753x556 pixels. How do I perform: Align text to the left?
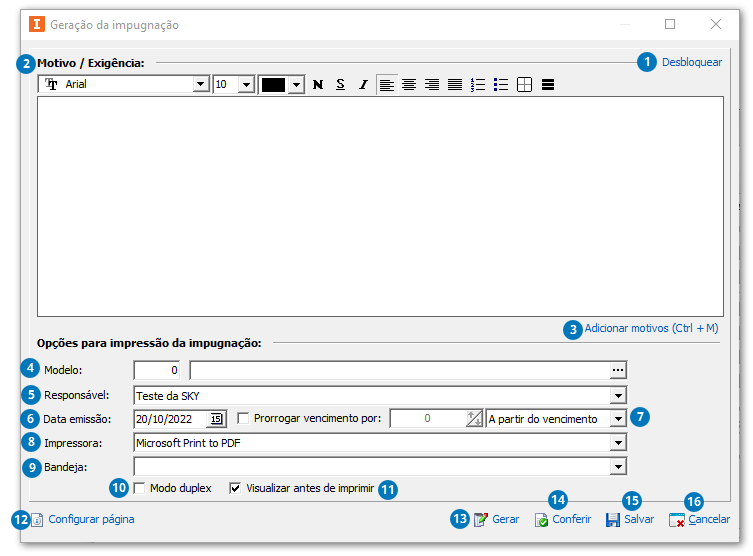387,85
